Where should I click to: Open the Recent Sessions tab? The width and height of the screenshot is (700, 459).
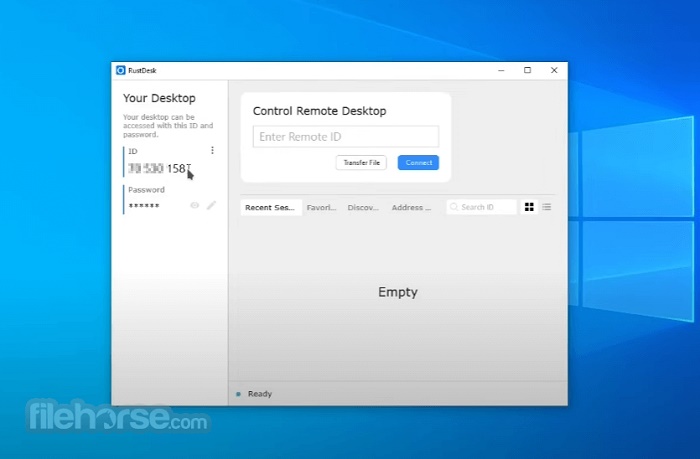tap(270, 208)
